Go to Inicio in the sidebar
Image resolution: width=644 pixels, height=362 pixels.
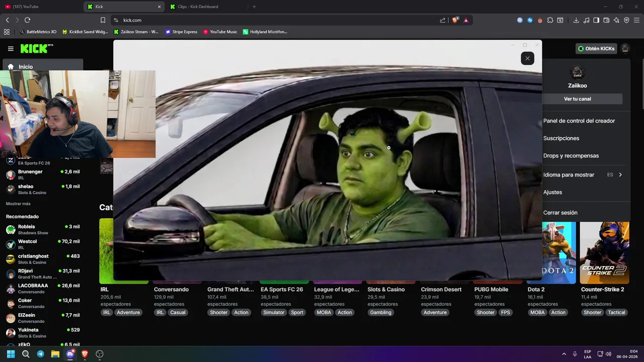click(x=43, y=66)
